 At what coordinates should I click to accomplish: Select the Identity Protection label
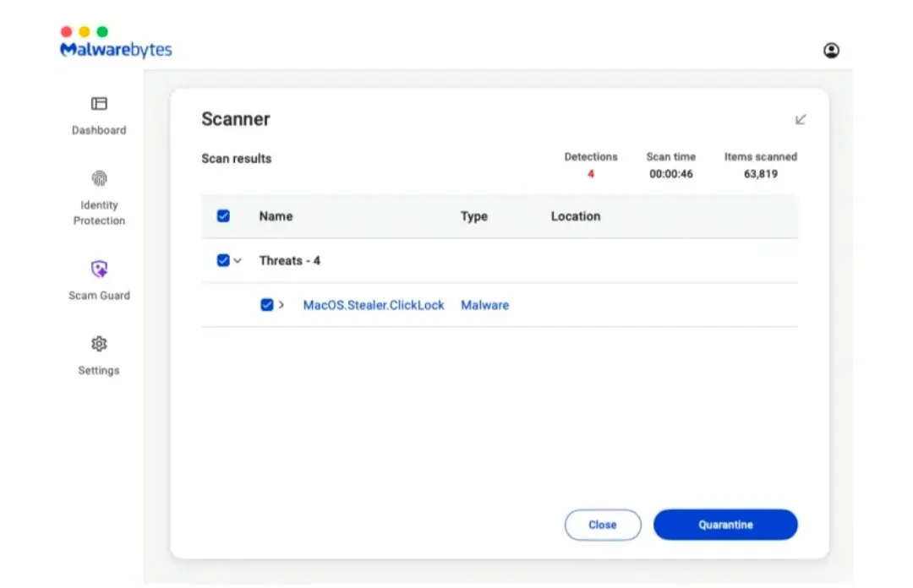(x=99, y=213)
